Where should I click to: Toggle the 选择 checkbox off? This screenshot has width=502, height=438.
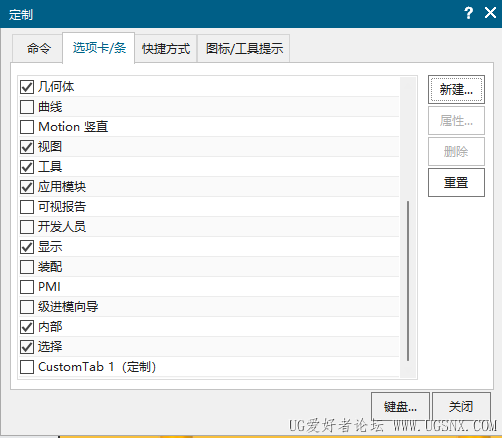[27, 347]
